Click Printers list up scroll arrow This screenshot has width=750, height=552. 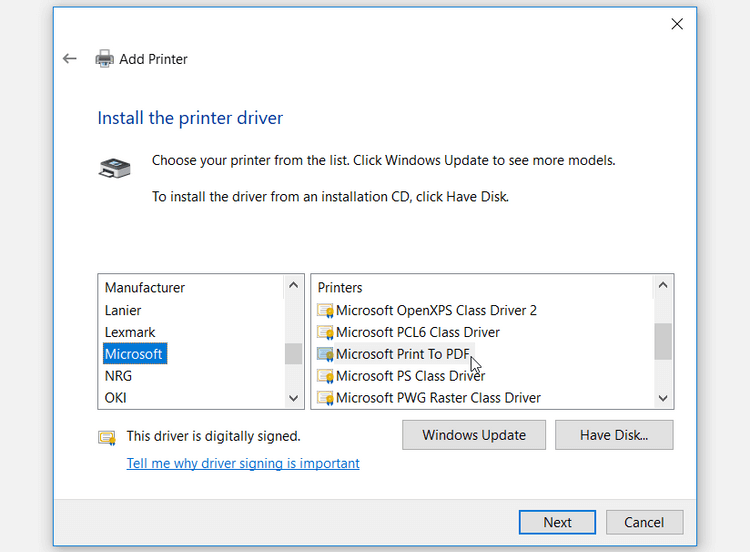[663, 285]
